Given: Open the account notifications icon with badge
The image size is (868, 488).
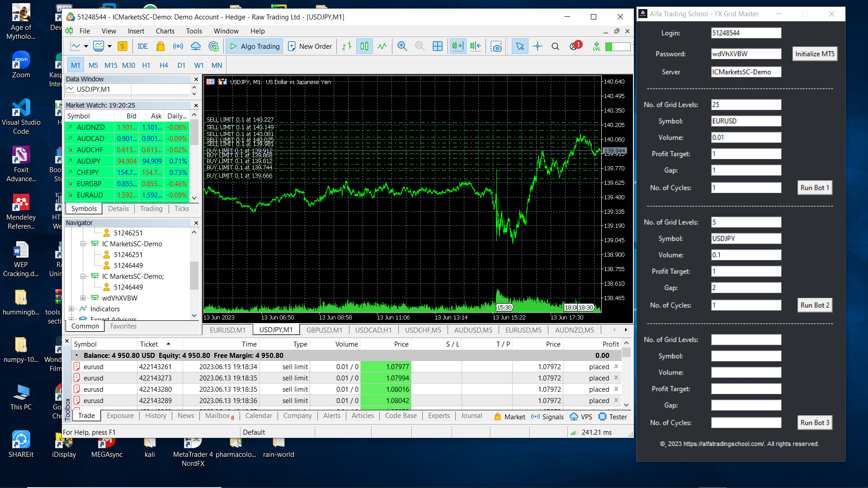Looking at the screenshot, I should (575, 46).
